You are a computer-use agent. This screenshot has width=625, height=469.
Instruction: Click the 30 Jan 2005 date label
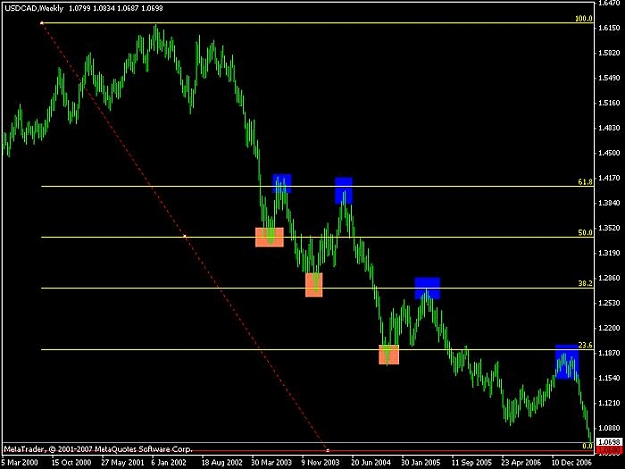pyautogui.click(x=421, y=463)
